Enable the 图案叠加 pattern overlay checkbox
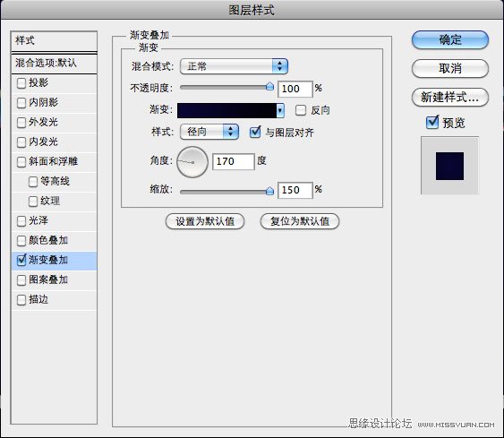The height and width of the screenshot is (438, 504). [x=21, y=280]
